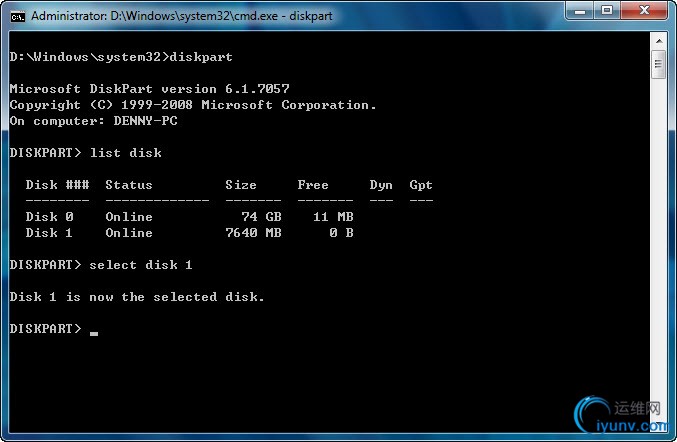
Task: Click the 'list disk' command text
Action: [126, 153]
